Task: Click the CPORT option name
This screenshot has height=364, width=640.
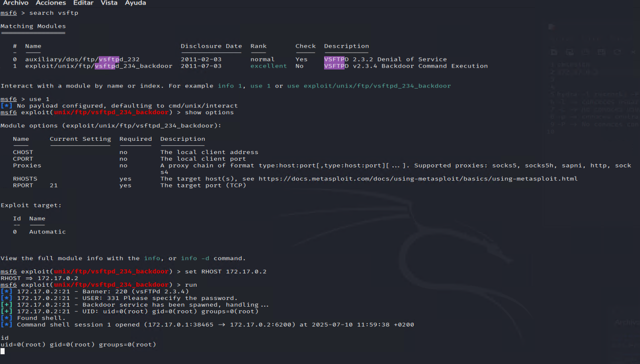Action: 23,159
